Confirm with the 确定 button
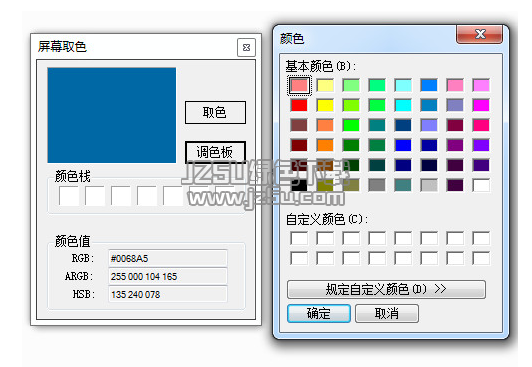The width and height of the screenshot is (532, 367). 319,313
